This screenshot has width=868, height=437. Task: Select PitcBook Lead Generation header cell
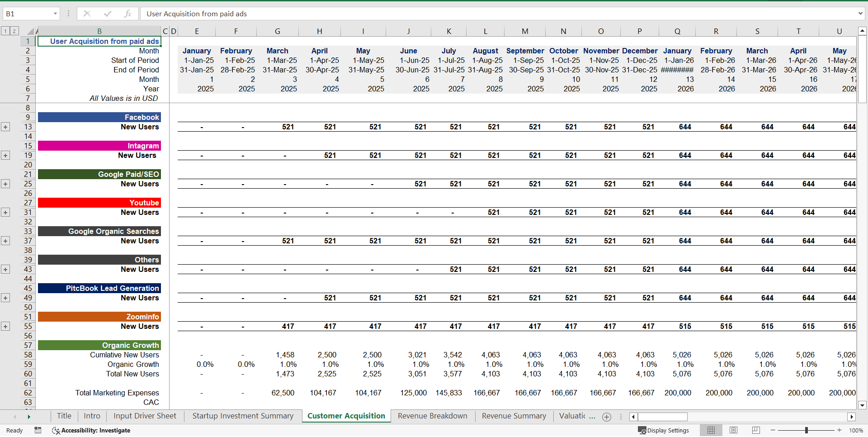tap(99, 288)
